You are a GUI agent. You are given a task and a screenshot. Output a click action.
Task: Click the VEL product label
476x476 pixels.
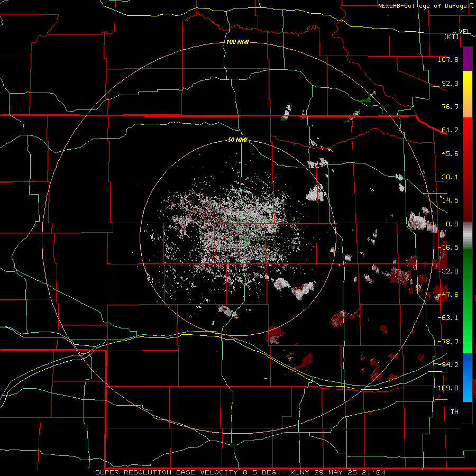click(x=464, y=31)
